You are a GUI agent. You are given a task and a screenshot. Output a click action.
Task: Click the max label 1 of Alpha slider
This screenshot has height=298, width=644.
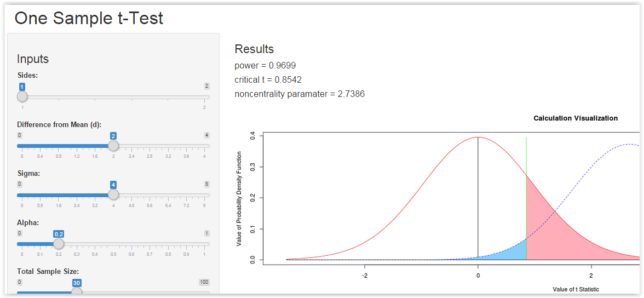click(206, 233)
